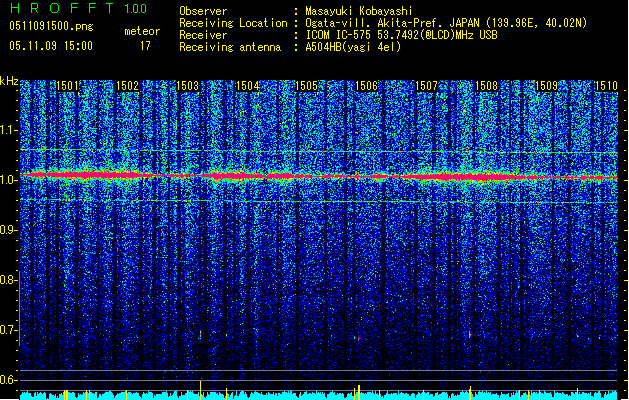Click the 1510 time marker
Screen dimensions: 629x400
click(x=606, y=86)
